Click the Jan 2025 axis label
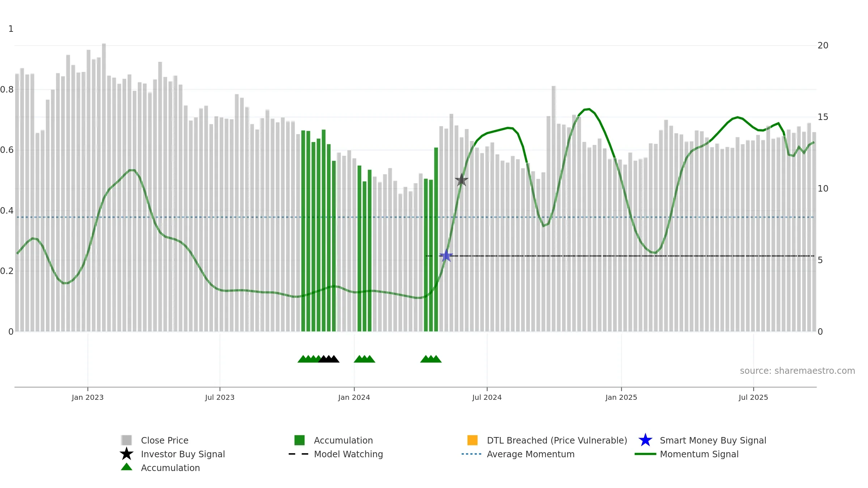Viewport: 868px width, 488px height. (x=621, y=398)
